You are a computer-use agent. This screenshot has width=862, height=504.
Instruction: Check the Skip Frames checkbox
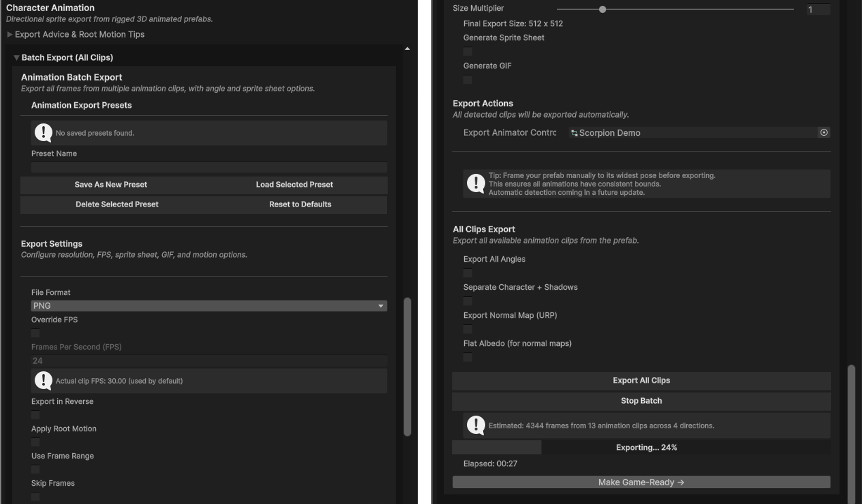point(35,496)
